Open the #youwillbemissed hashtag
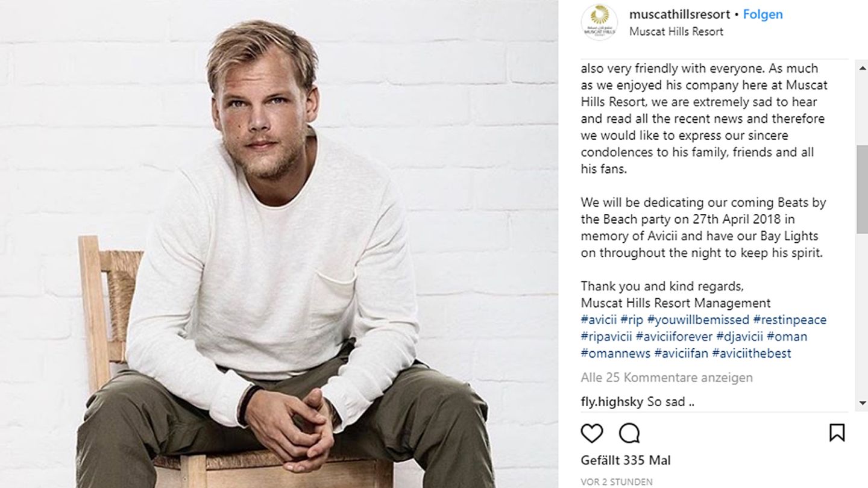 [x=698, y=320]
